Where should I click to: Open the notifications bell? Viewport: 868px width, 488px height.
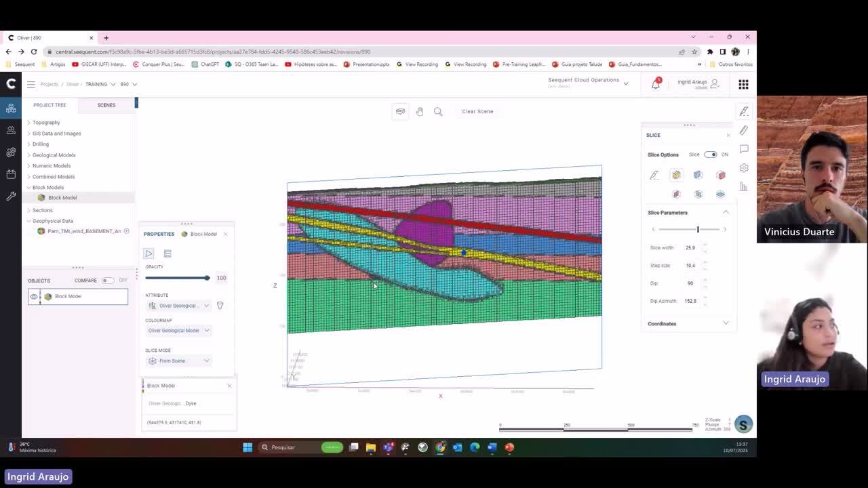click(656, 84)
